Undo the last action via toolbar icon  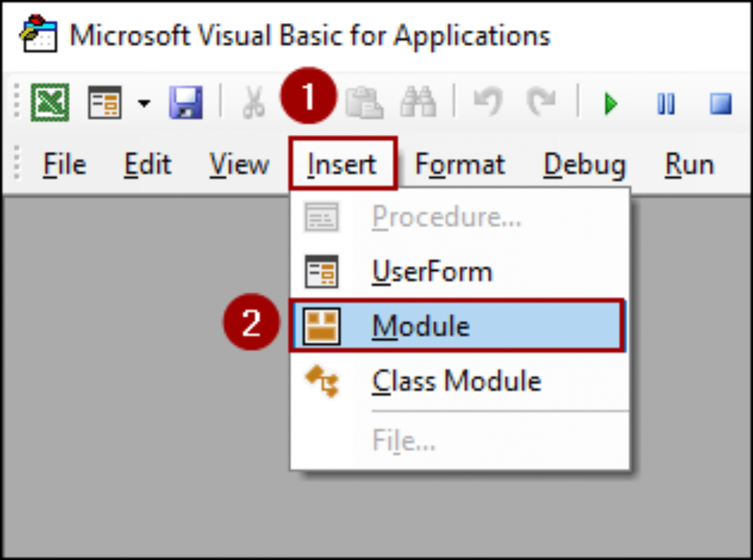click(x=488, y=102)
